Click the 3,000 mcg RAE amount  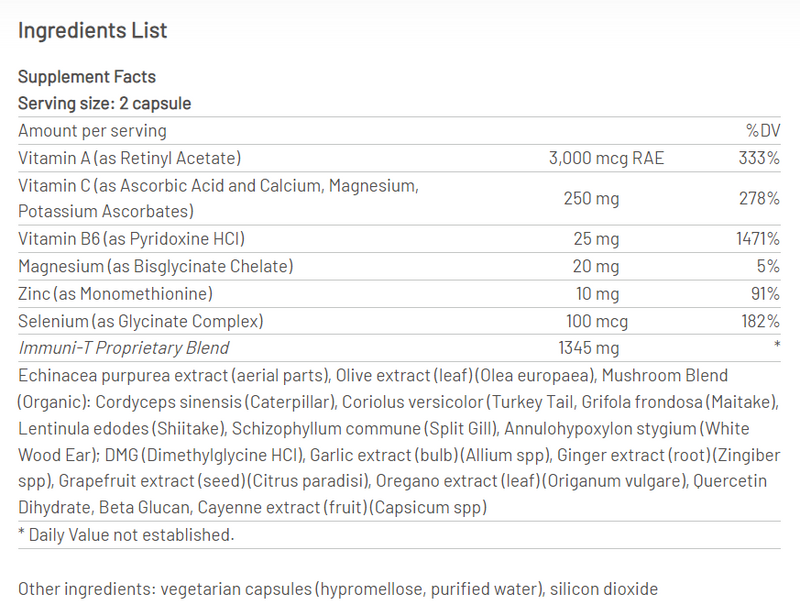(606, 158)
